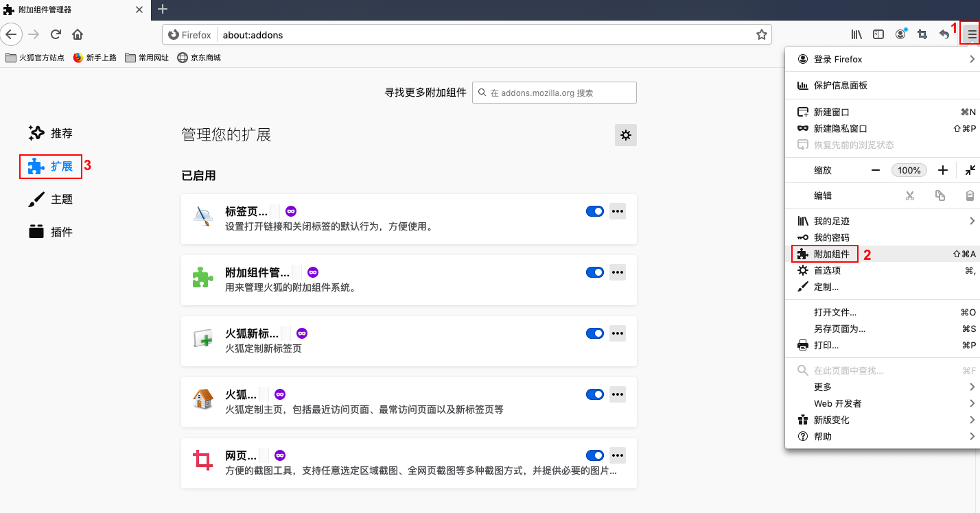Viewport: 980px width, 513px height.
Task: Zoom in with the plus button in menu
Action: click(x=943, y=170)
